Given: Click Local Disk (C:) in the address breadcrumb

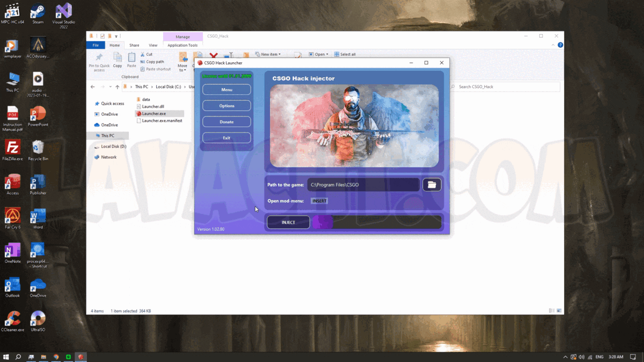Looking at the screenshot, I should tap(168, 87).
